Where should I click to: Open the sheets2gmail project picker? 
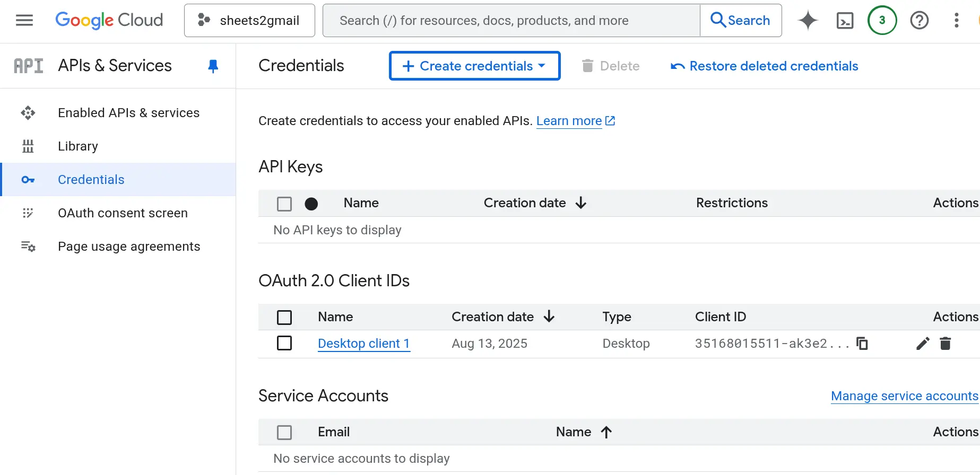tap(249, 20)
